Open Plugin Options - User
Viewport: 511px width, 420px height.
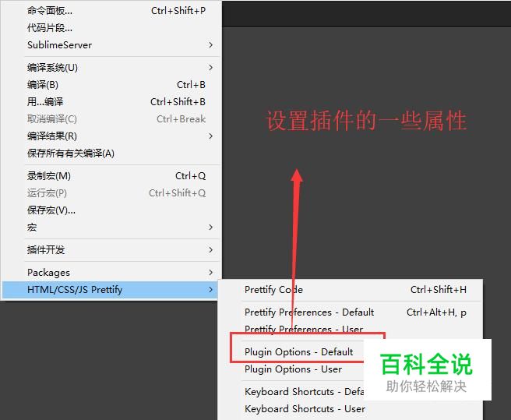tap(293, 369)
